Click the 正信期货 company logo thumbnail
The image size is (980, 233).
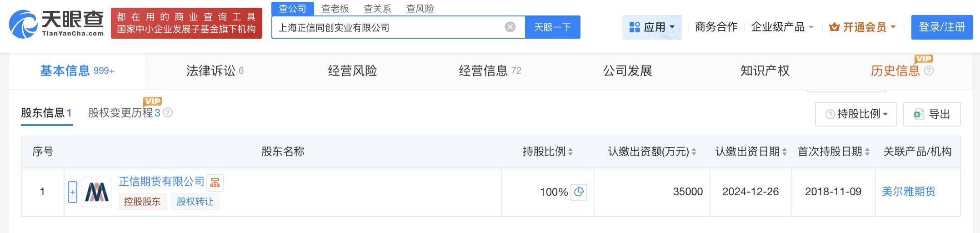point(97,192)
